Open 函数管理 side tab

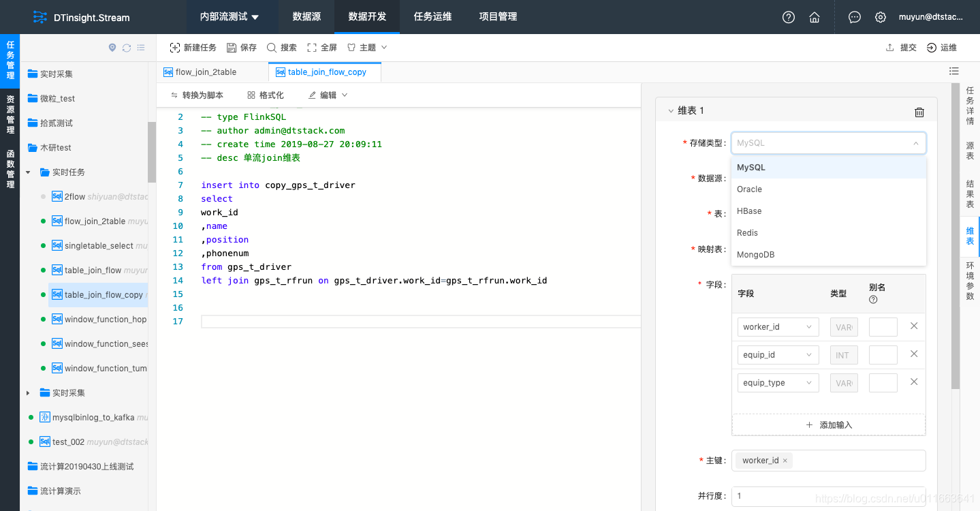coord(10,169)
